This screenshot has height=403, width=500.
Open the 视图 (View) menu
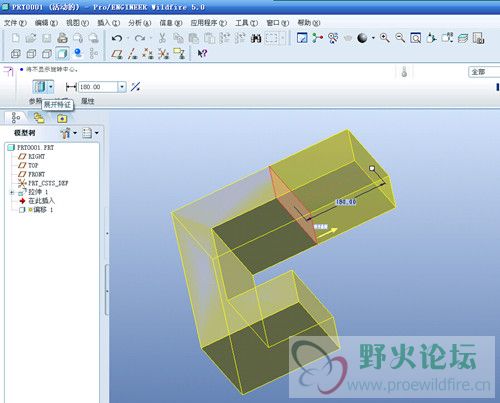click(x=77, y=23)
